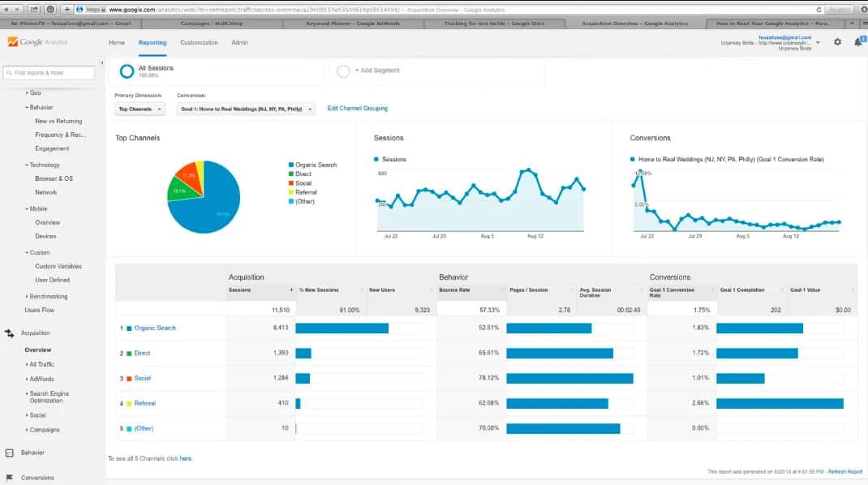This screenshot has height=485, width=868.
Task: Open the Customization tab
Action: (199, 43)
